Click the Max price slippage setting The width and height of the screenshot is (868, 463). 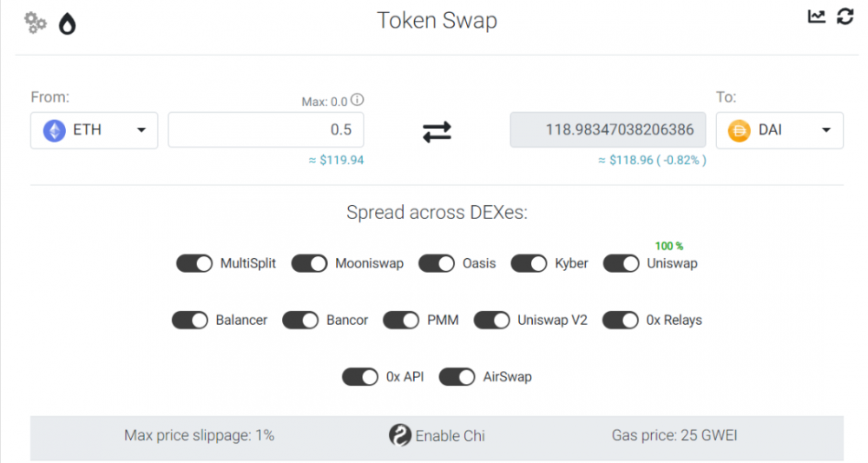pyautogui.click(x=199, y=435)
